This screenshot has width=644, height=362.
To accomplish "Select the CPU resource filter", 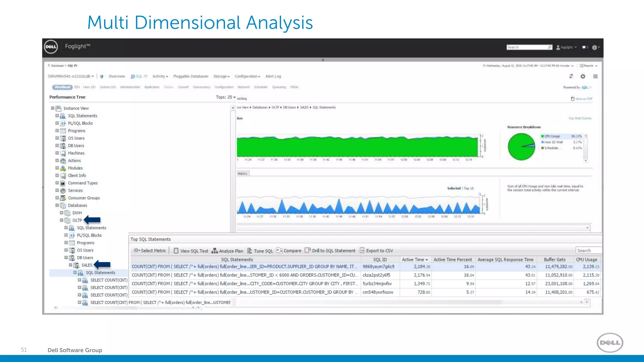I will tap(77, 87).
